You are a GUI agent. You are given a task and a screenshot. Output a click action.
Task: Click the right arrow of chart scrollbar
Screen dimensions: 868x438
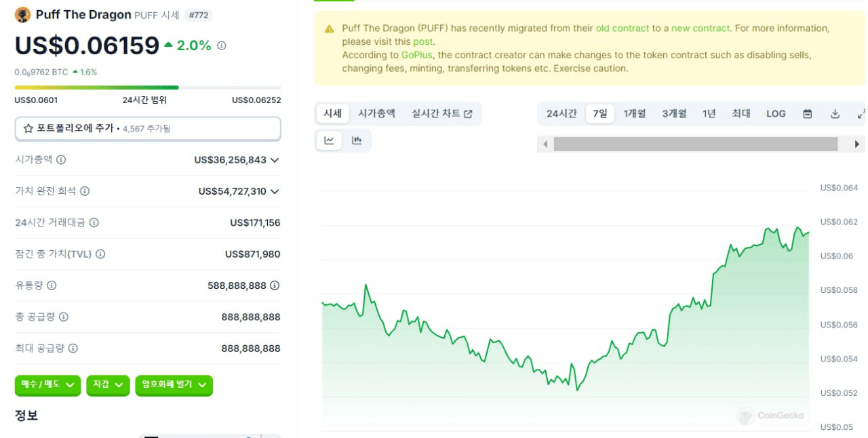(x=857, y=144)
